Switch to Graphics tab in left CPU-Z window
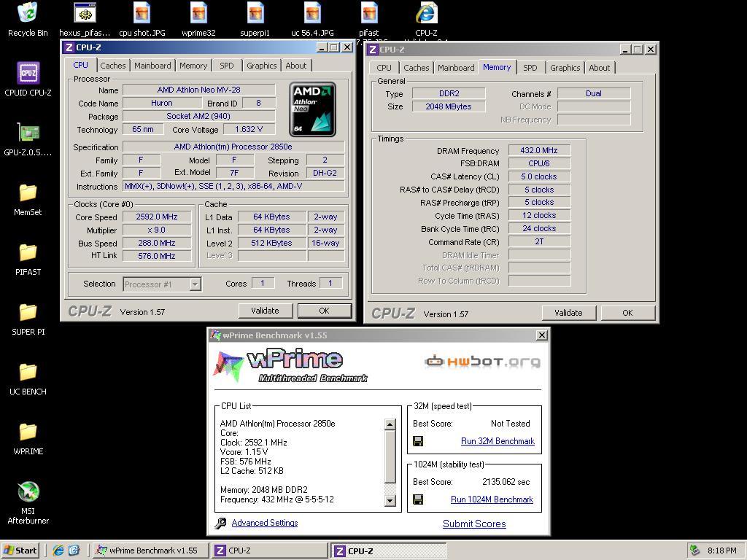Image resolution: width=747 pixels, height=560 pixels. (x=262, y=66)
